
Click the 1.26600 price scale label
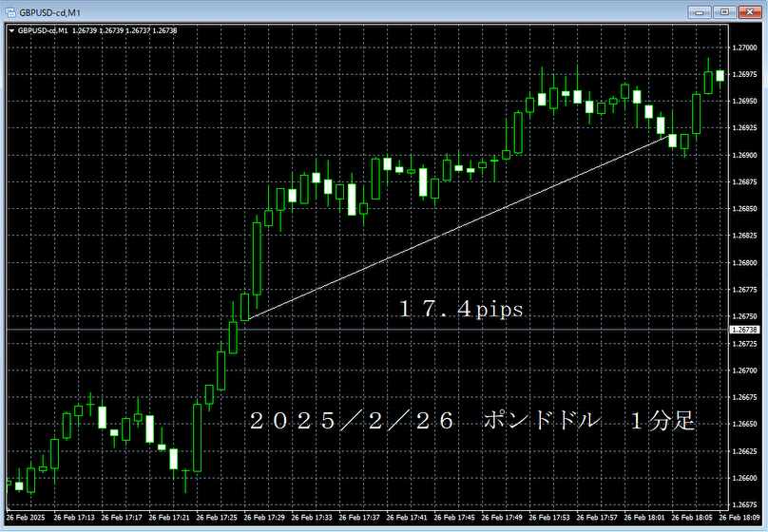click(x=744, y=478)
